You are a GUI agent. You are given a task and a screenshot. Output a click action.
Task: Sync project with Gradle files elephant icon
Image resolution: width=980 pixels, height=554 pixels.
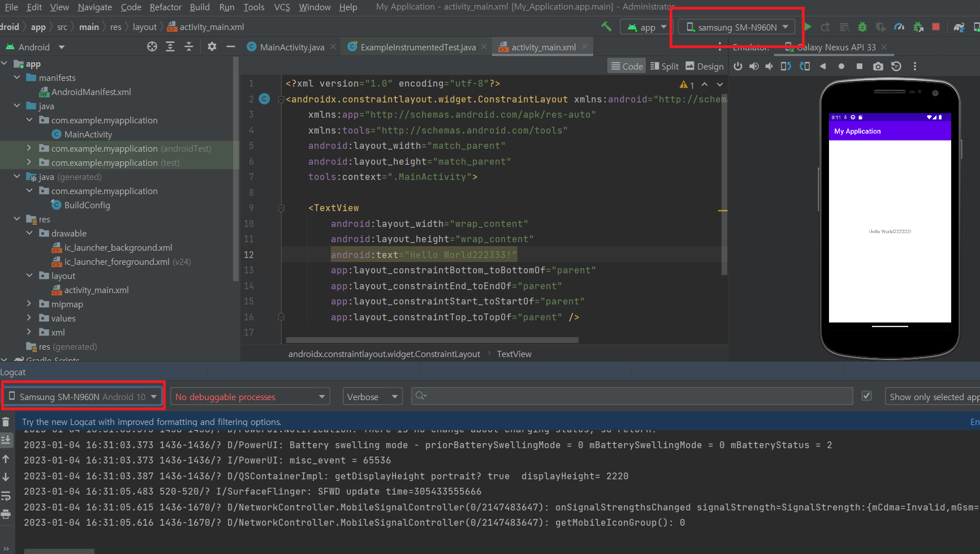[959, 27]
